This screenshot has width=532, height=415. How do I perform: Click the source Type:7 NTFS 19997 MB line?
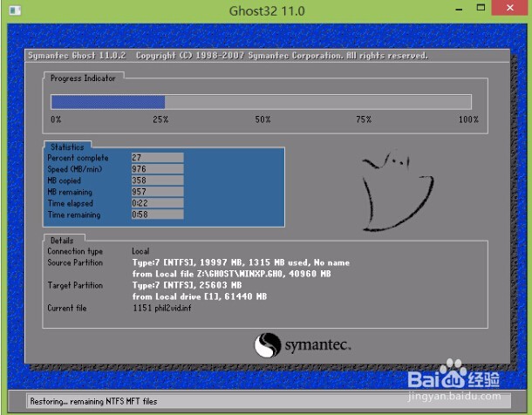pyautogui.click(x=241, y=262)
